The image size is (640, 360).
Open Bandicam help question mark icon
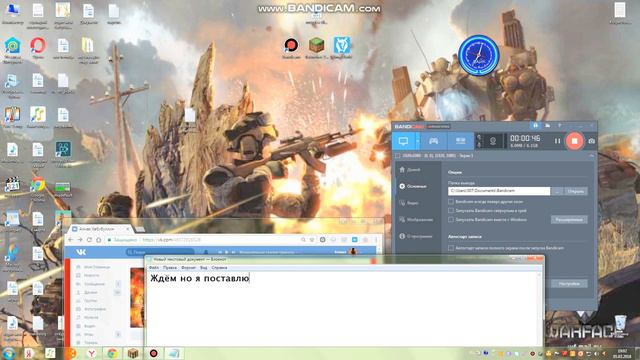coord(559,126)
